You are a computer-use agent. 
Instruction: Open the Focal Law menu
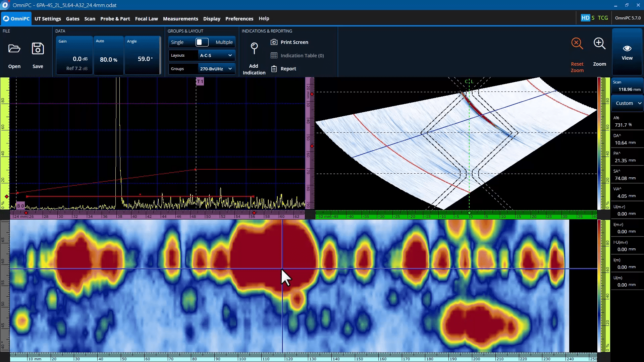coord(146,19)
